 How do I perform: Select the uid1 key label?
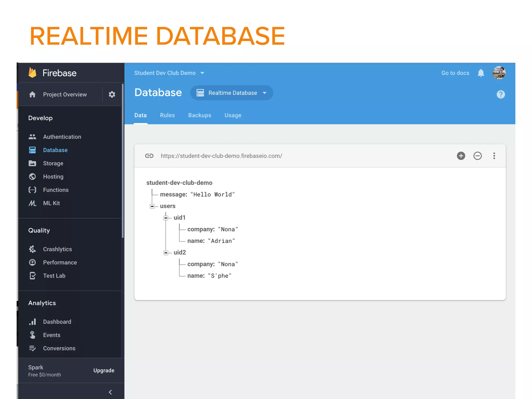point(179,217)
